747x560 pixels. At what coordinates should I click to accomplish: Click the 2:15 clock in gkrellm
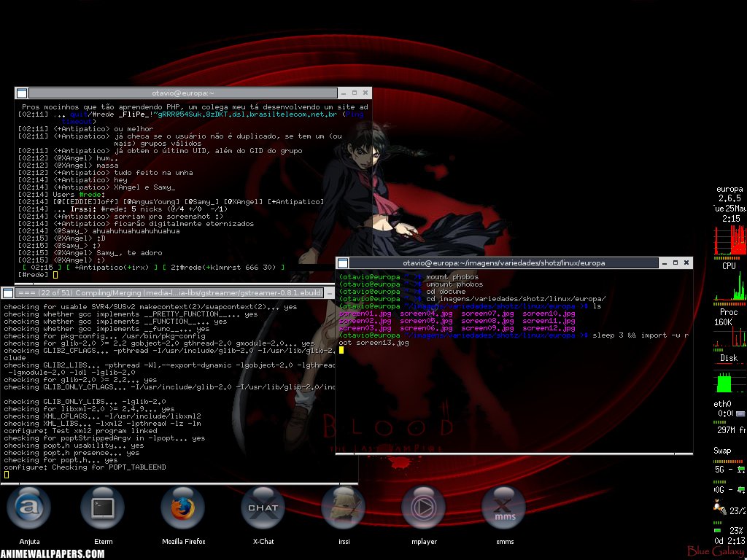[x=731, y=219]
